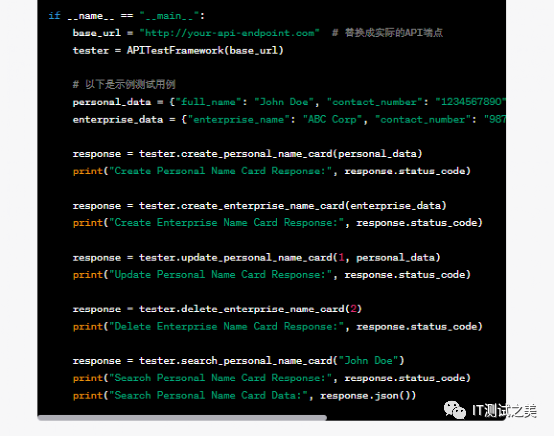Click update_personal_name_card method call

tap(289, 257)
